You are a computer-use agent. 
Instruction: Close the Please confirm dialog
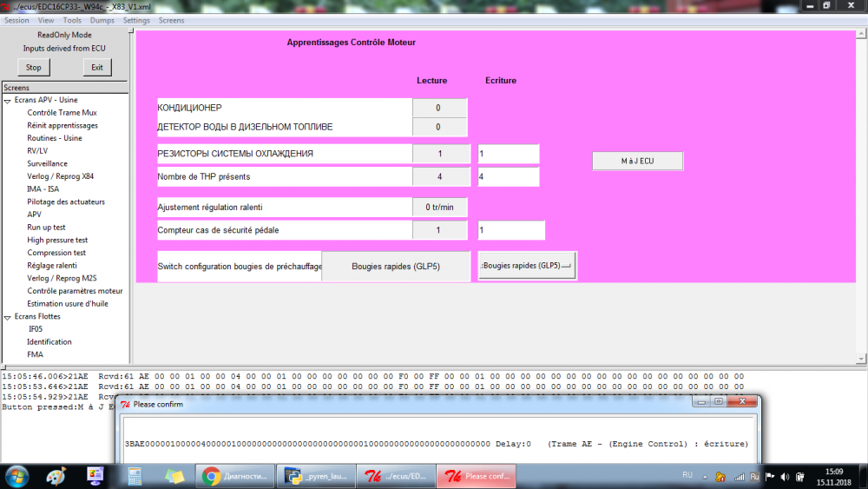click(x=742, y=401)
